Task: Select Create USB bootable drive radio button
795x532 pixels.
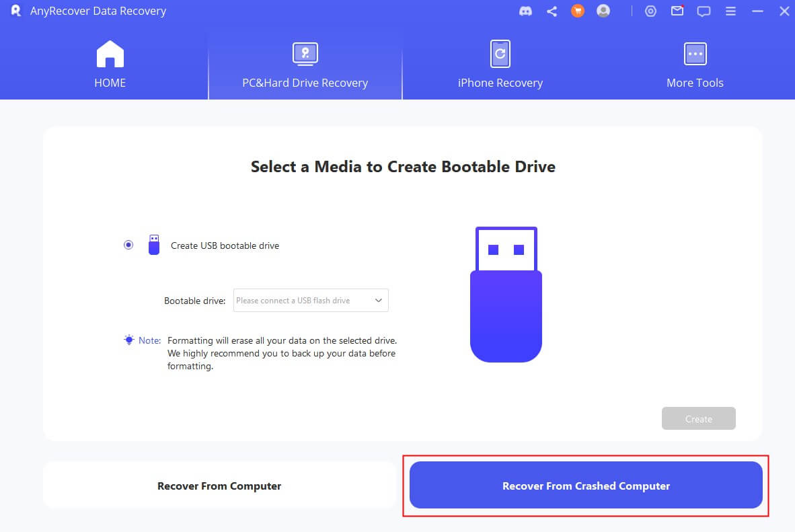Action: [x=128, y=245]
